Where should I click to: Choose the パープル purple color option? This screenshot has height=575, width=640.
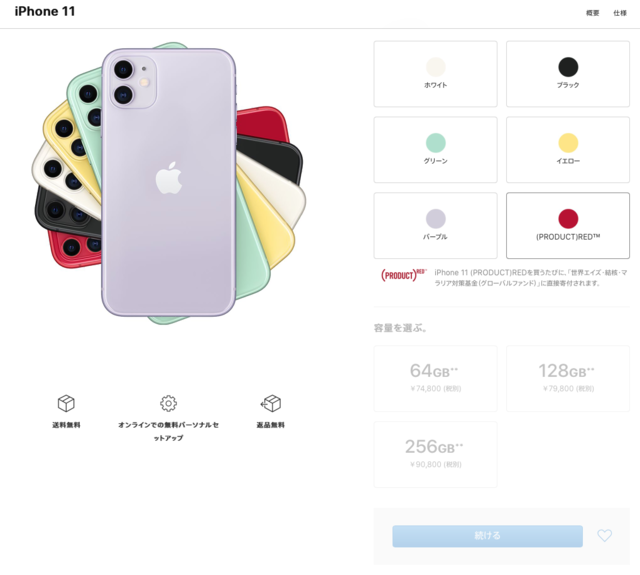436,226
